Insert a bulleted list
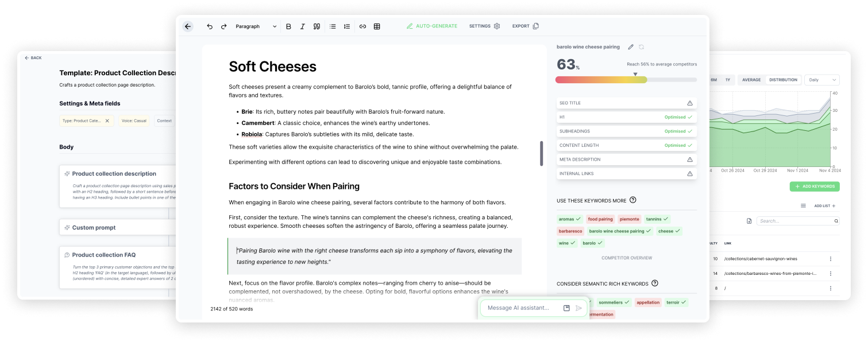Screen dimensions: 868x342 click(x=333, y=26)
